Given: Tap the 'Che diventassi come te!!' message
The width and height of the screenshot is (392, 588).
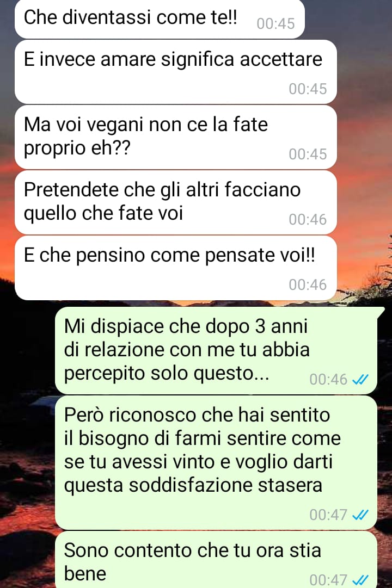Looking at the screenshot, I should pyautogui.click(x=160, y=18).
